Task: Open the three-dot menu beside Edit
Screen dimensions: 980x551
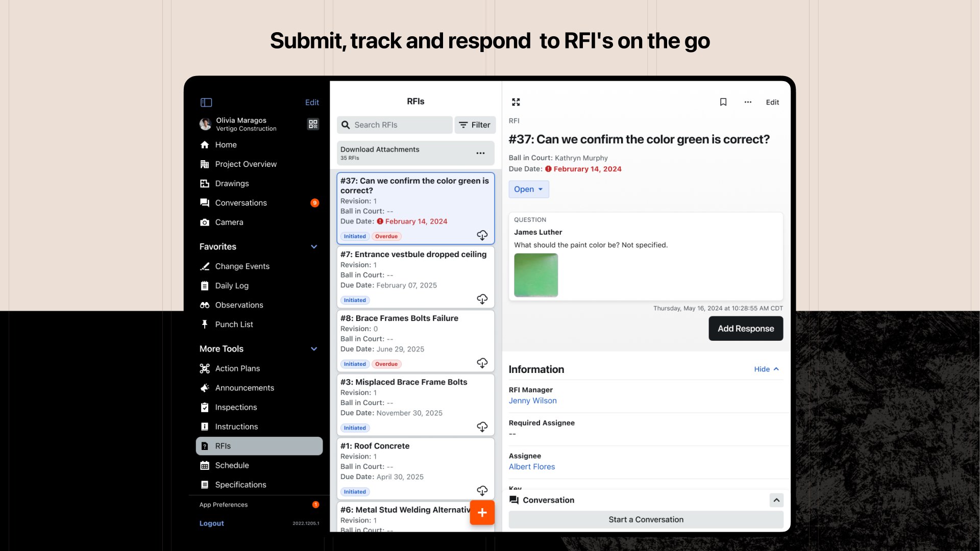Action: coord(748,102)
